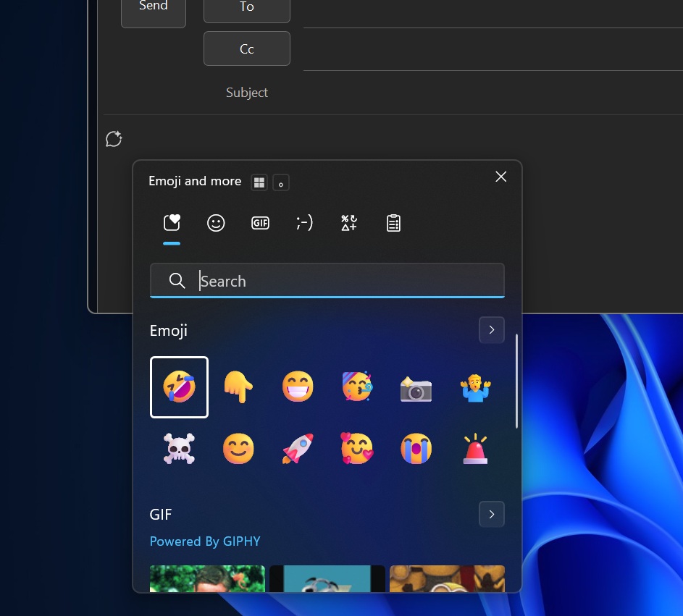This screenshot has width=683, height=616.
Task: Choose the loudly crying face emoji
Action: pos(416,448)
